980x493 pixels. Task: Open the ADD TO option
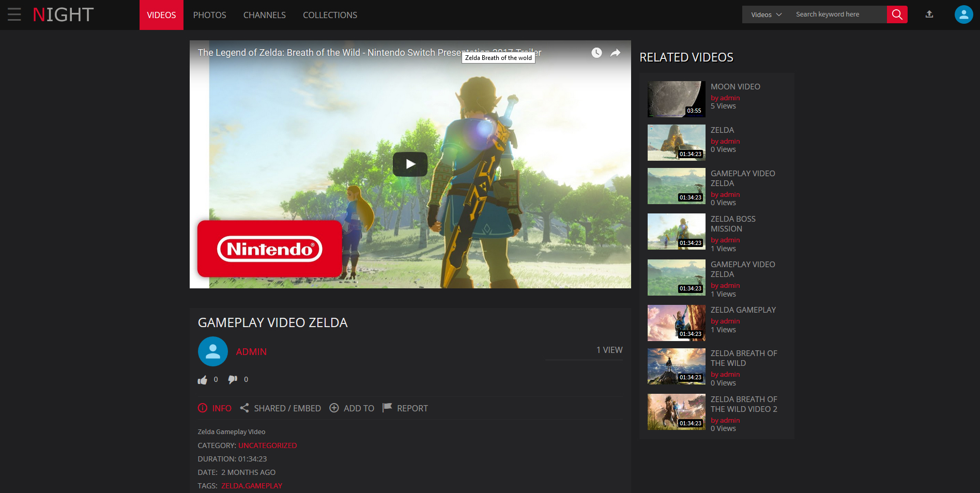359,408
